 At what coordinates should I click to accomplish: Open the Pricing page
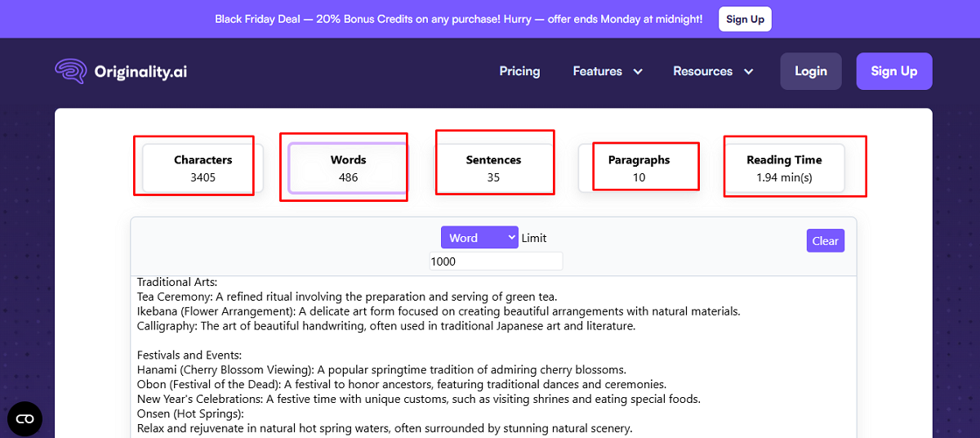519,71
